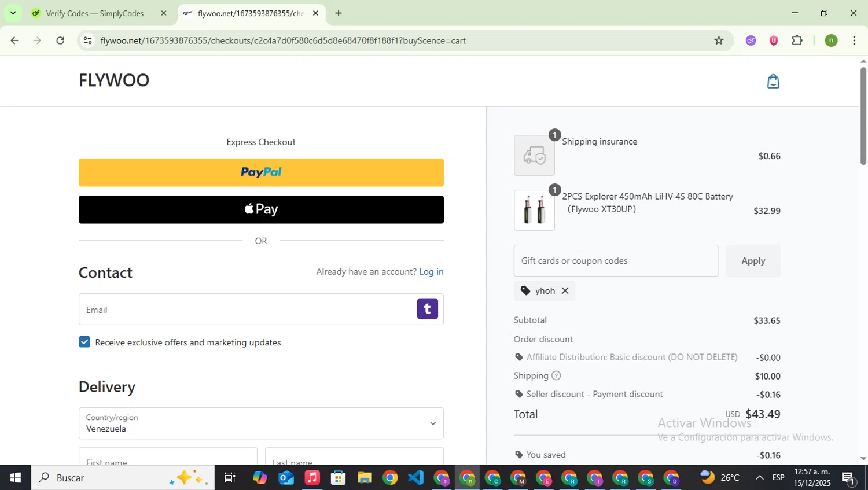This screenshot has height=490, width=868.
Task: Open the shopping bag cart icon
Action: click(x=773, y=82)
